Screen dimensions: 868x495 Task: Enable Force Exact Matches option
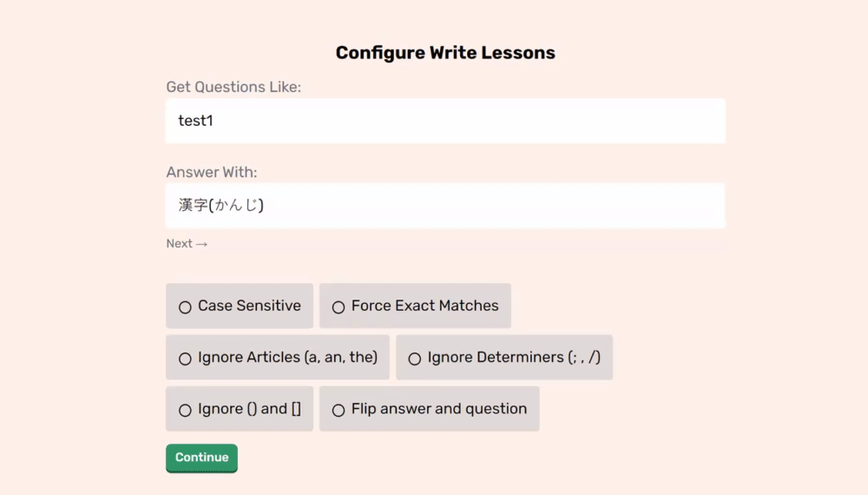point(415,306)
